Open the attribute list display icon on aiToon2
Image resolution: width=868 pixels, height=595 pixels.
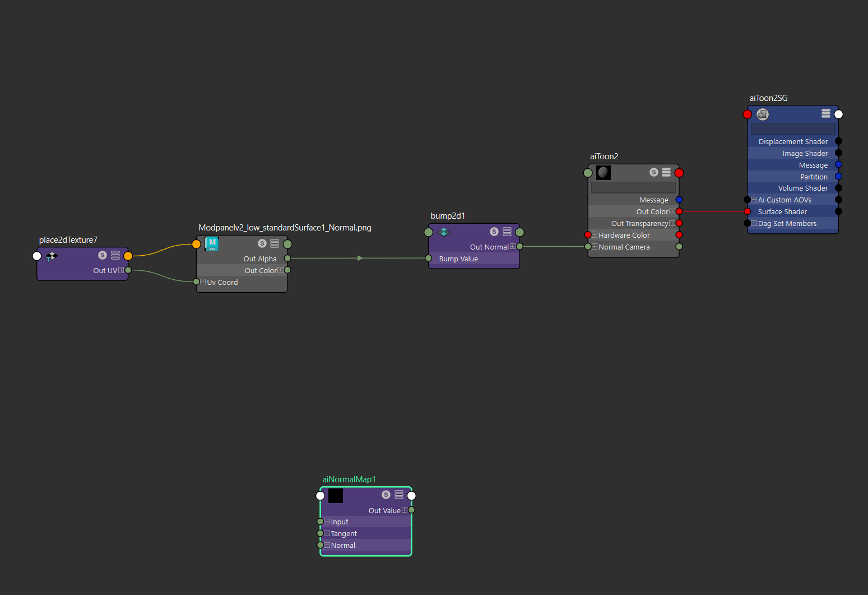[666, 172]
